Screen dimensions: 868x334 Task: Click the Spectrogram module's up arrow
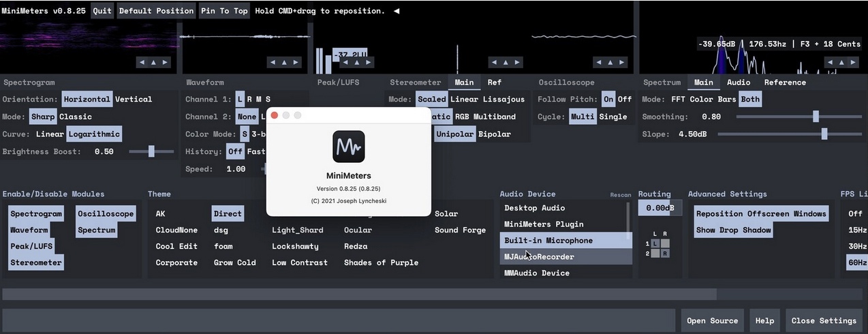point(153,62)
